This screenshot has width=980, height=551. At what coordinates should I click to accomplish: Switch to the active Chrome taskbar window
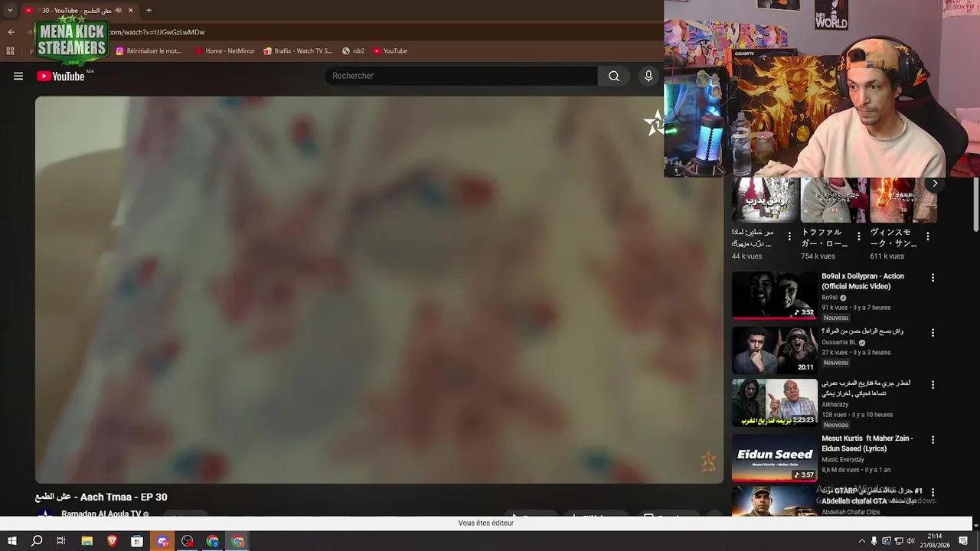click(238, 541)
